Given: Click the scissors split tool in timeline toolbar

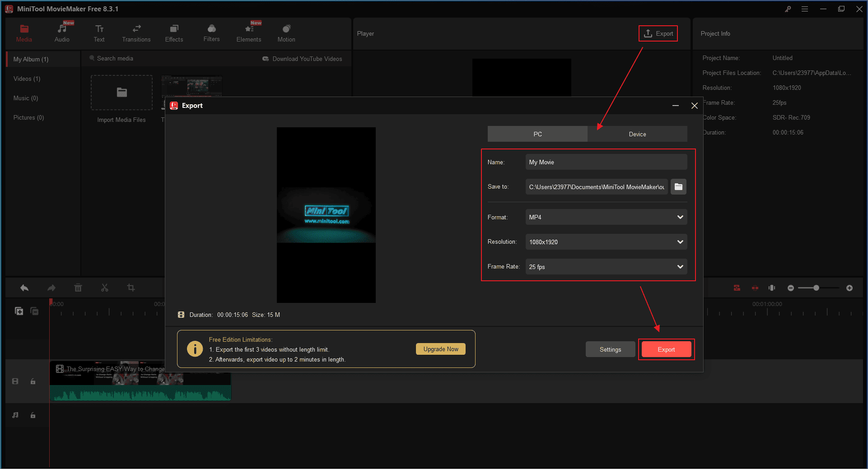Looking at the screenshot, I should 105,288.
